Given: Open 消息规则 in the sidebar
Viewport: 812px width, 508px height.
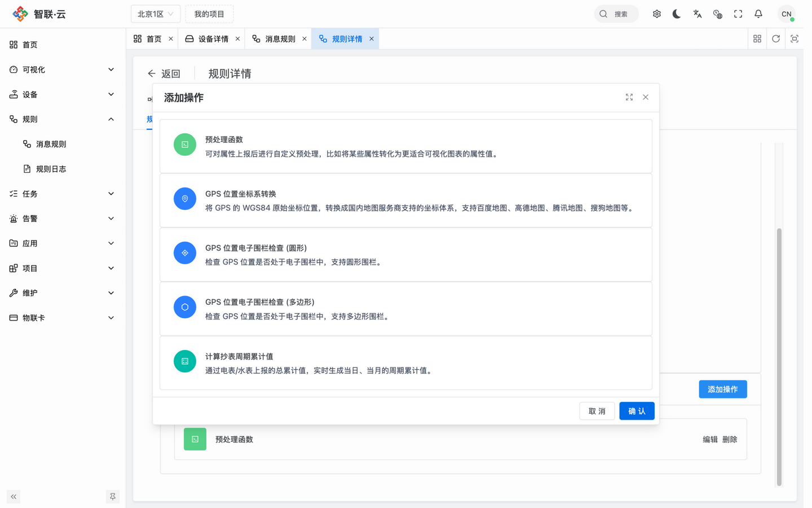Looking at the screenshot, I should coord(63,144).
